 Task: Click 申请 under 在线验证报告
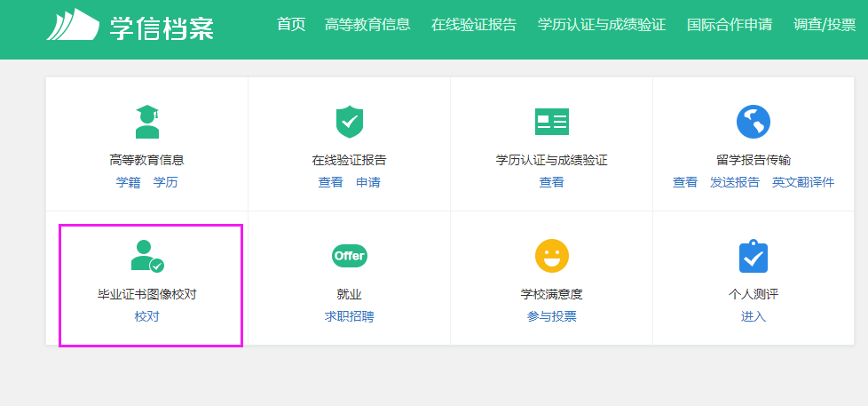pos(367,183)
